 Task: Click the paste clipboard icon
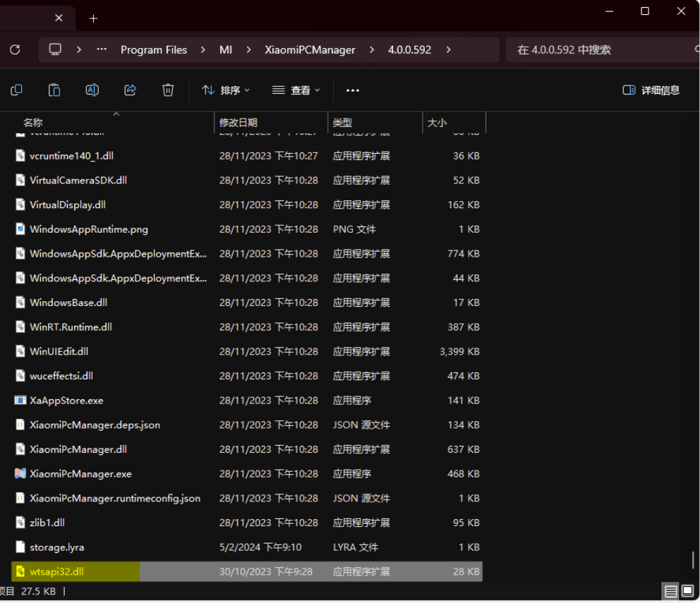coord(54,90)
